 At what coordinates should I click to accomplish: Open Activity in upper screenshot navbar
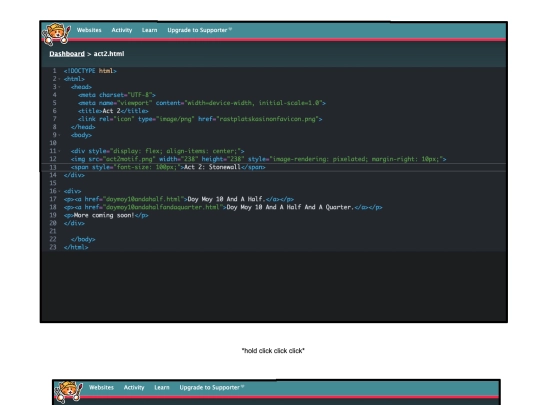[x=122, y=30]
